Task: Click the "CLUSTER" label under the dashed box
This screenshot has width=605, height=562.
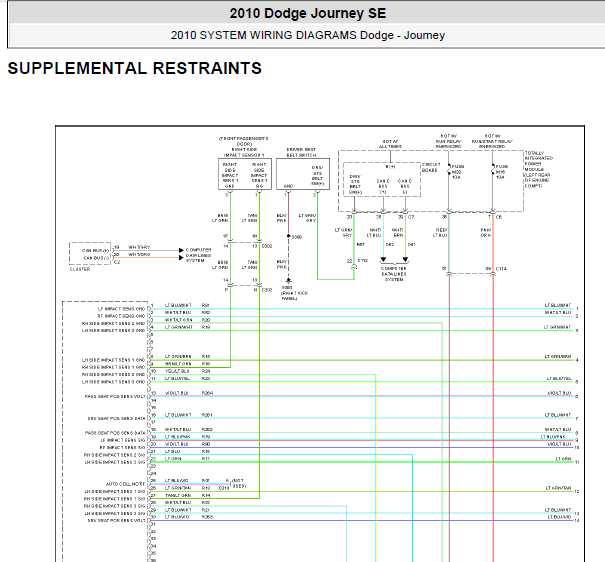Action: (x=80, y=269)
